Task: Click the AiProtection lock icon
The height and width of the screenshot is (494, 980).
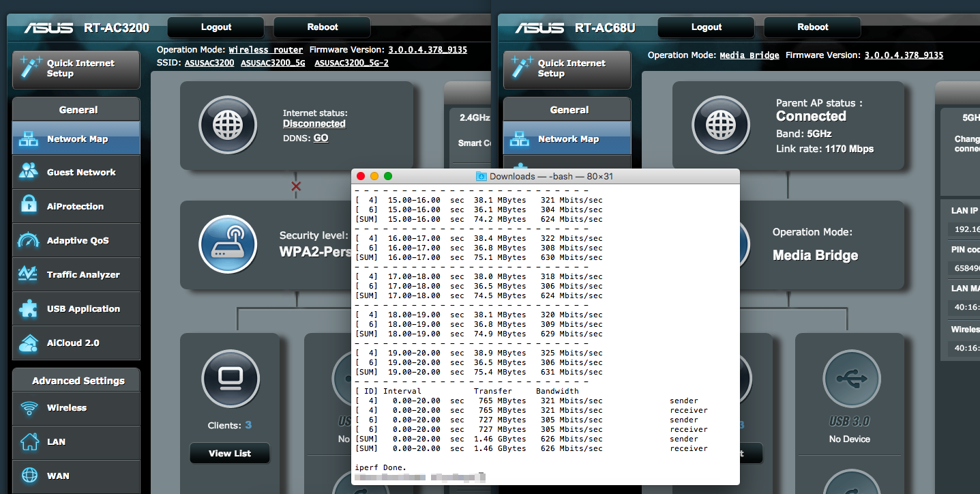Action: tap(29, 204)
